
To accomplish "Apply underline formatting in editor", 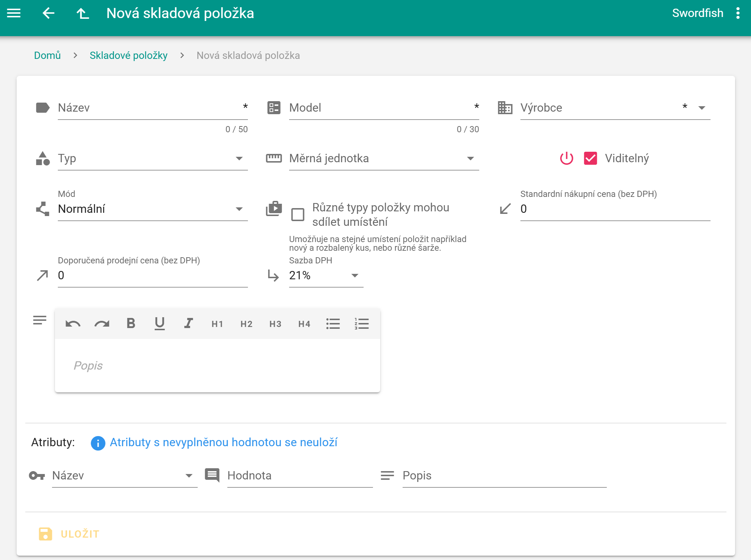I will (x=159, y=323).
